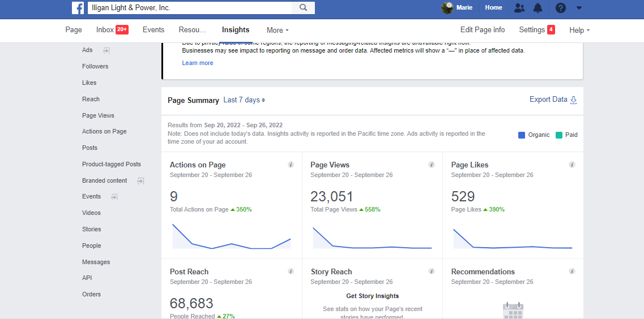Switch to the Inbox tab
Screen dimensions: 644x319
click(112, 29)
